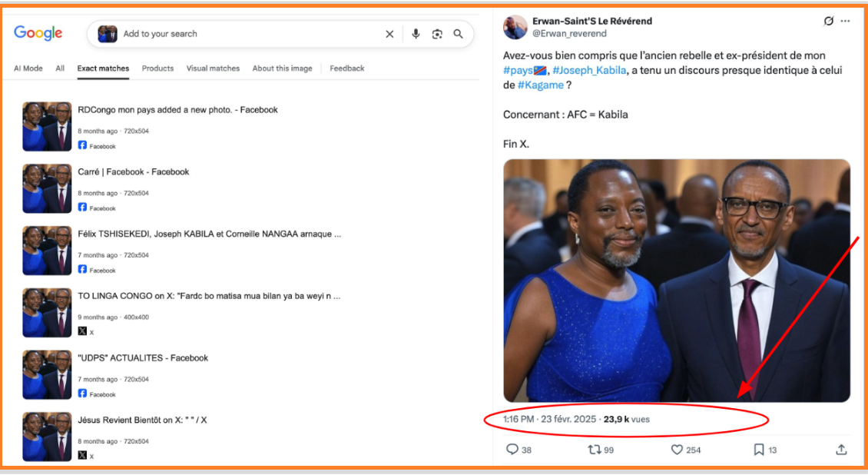Open Google Lens camera search icon
Screen dimensions: 868x475
pos(437,34)
